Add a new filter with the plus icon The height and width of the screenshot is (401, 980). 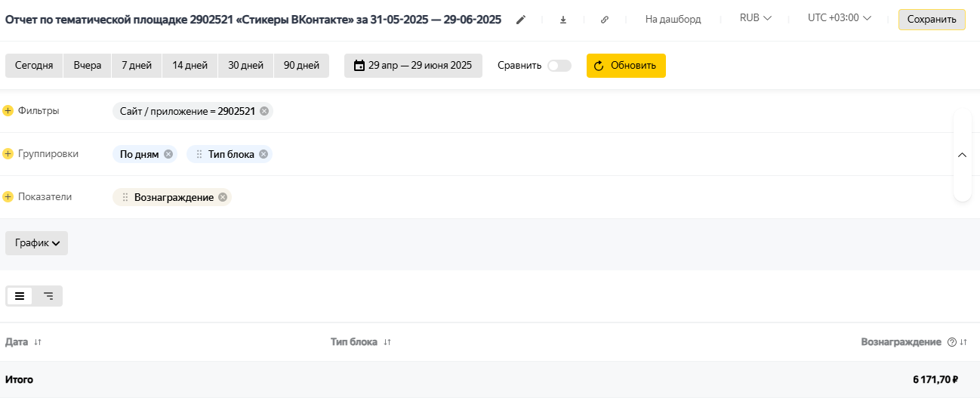[8, 111]
